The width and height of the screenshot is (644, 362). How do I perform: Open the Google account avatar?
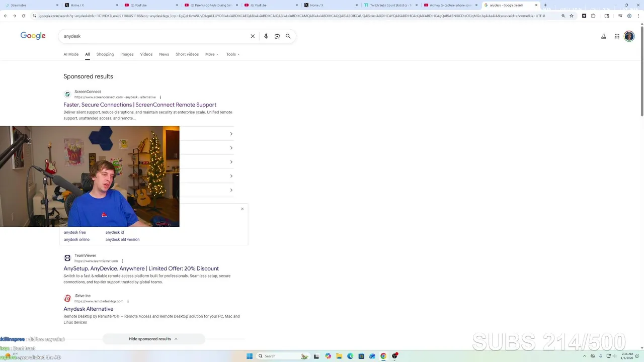pos(629,36)
